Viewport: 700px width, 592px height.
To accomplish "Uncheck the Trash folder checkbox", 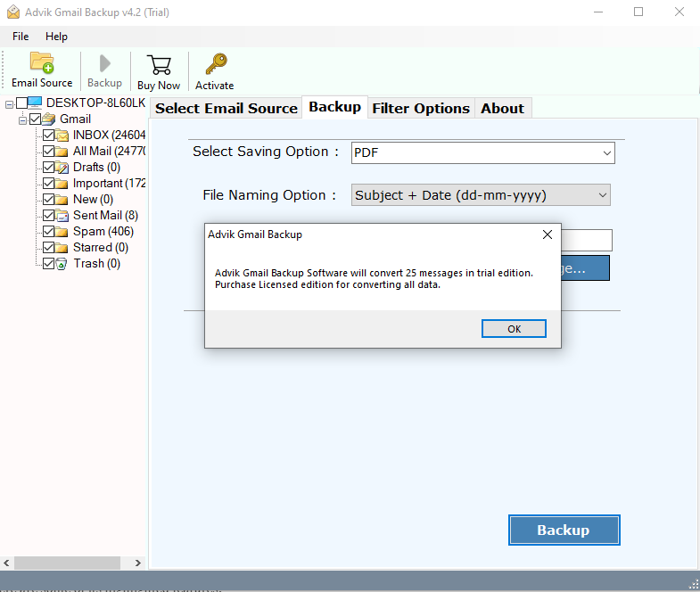I will click(x=49, y=264).
